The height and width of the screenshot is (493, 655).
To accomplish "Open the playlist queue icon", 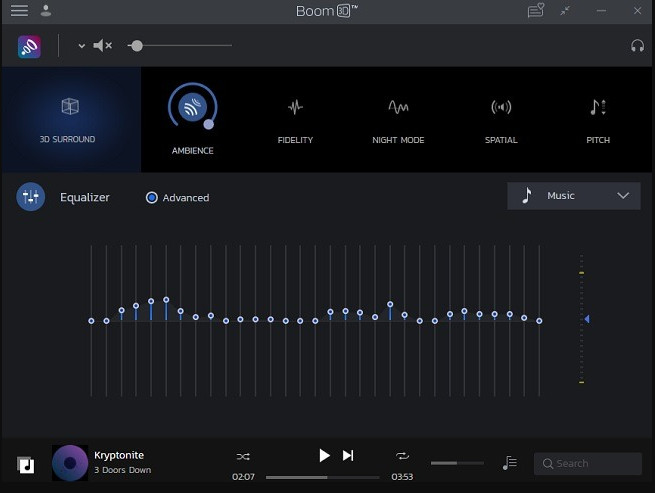I will tap(510, 463).
